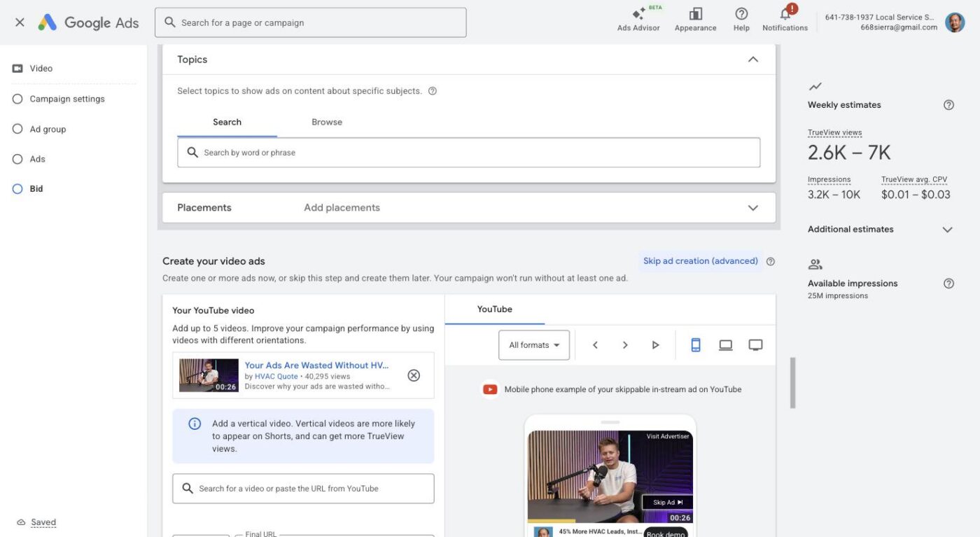980x537 pixels.
Task: Open Appearance settings
Action: click(694, 18)
